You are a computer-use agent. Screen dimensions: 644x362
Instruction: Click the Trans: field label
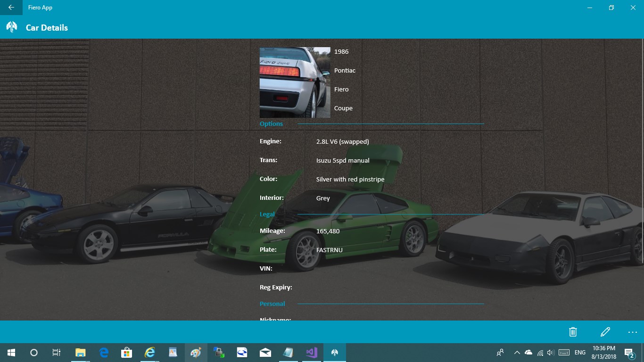point(269,160)
